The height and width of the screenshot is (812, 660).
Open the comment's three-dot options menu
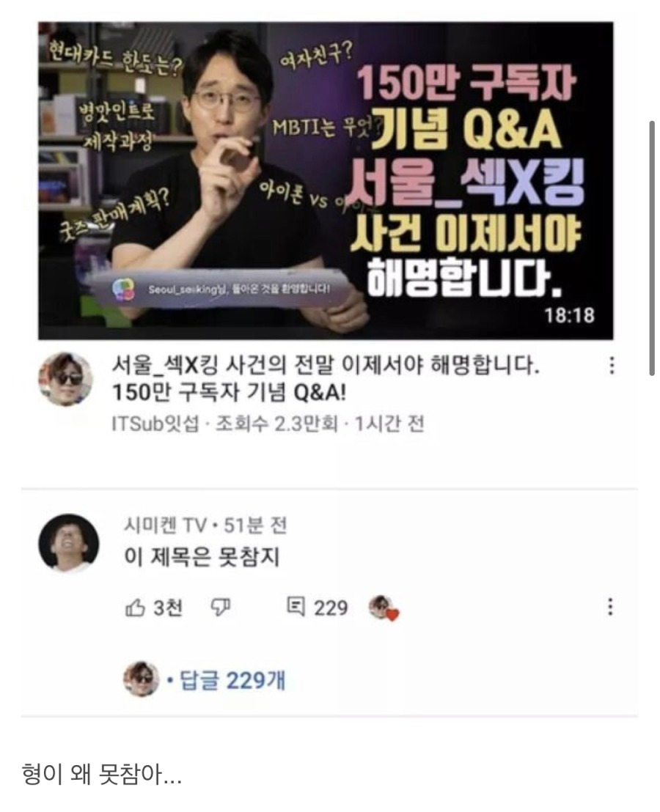610,606
